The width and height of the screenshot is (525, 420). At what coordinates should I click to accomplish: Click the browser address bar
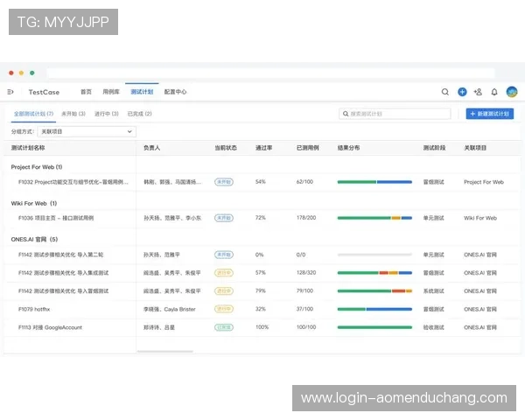(270, 73)
